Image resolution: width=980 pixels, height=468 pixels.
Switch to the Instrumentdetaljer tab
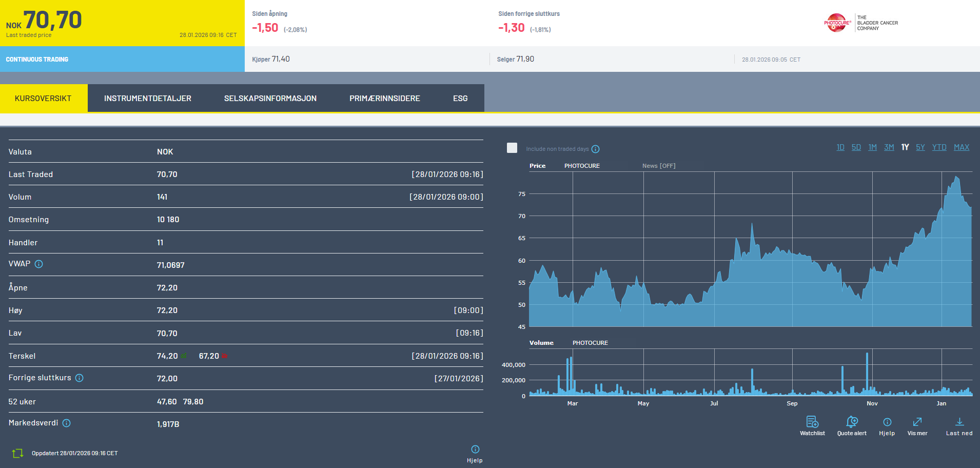(147, 99)
